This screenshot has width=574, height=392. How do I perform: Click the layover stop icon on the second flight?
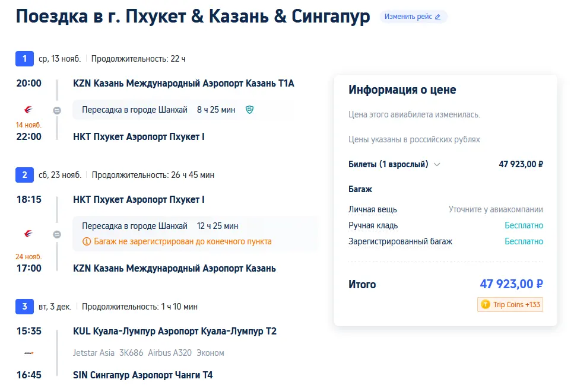click(57, 234)
